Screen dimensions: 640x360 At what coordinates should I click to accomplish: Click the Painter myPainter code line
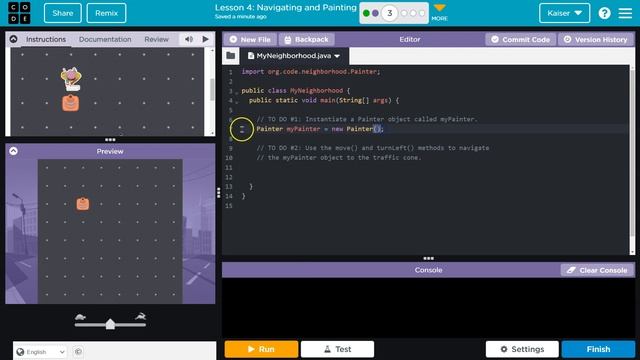click(320, 129)
